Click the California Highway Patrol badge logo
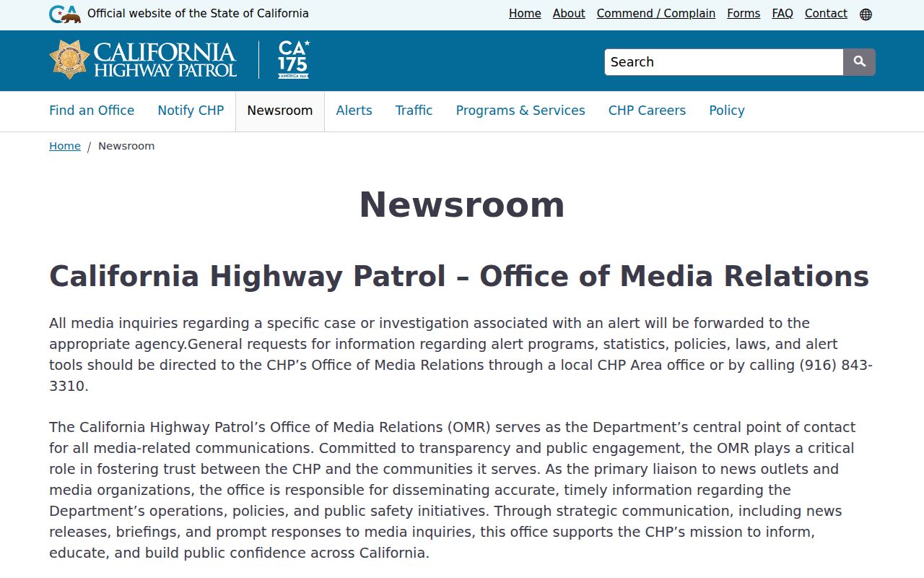The image size is (924, 578). coord(143,59)
